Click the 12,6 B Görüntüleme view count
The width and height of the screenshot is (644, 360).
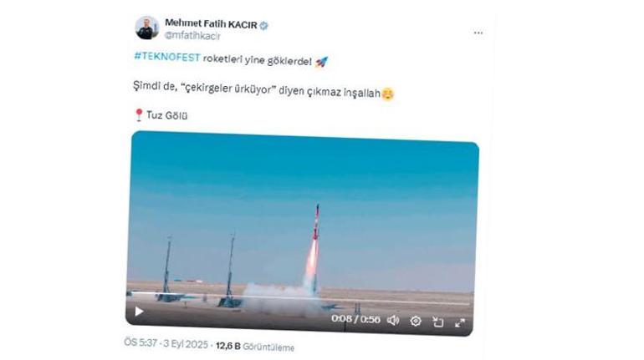254,346
